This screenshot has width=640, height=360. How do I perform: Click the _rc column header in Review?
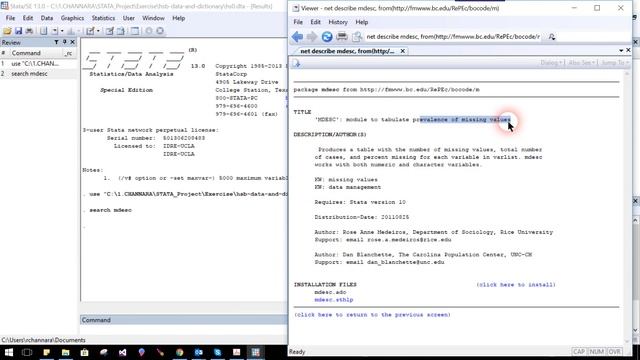pos(68,53)
